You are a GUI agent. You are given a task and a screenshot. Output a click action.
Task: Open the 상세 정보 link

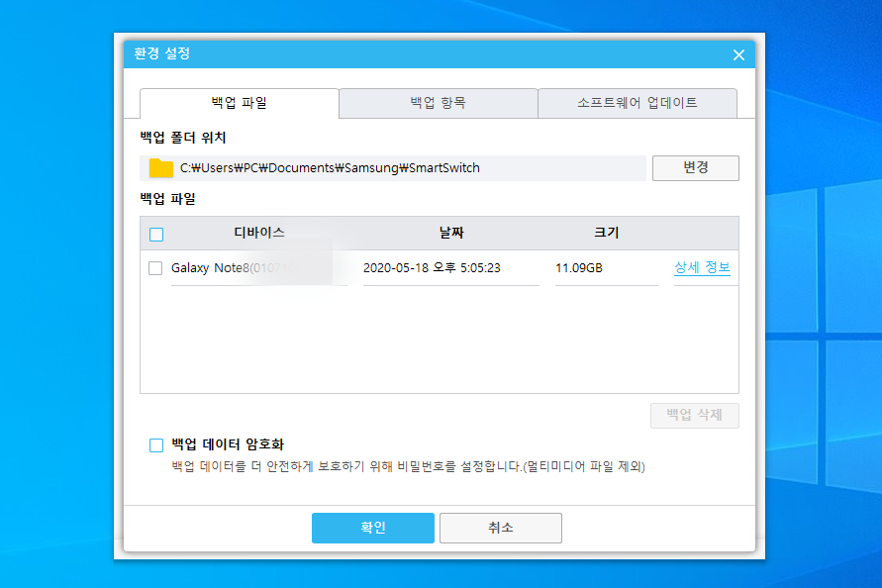(702, 267)
